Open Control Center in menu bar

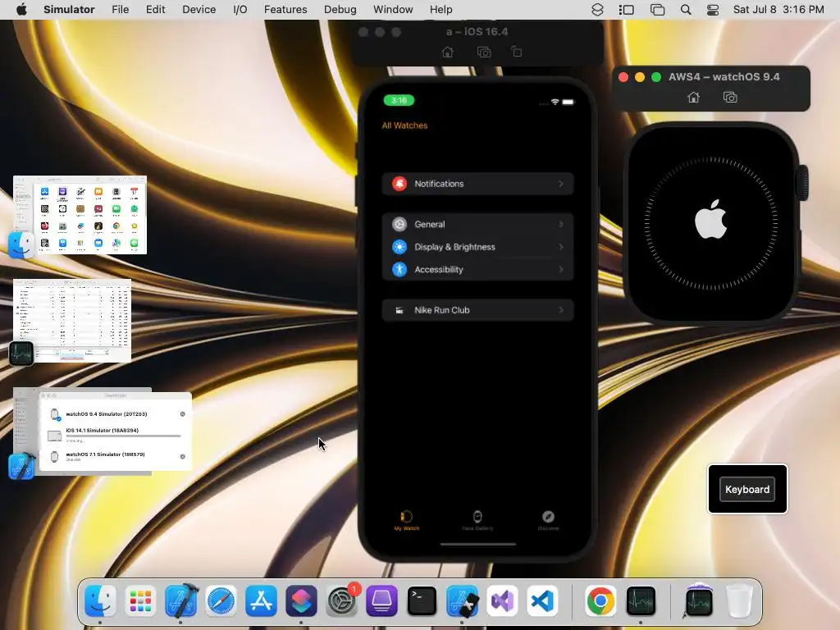pyautogui.click(x=713, y=10)
